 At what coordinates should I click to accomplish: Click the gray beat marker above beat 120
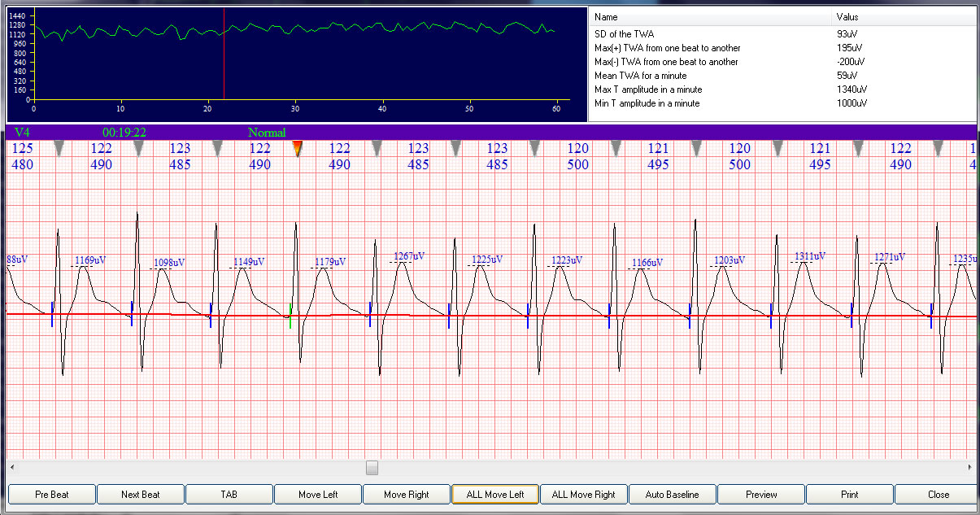point(615,149)
